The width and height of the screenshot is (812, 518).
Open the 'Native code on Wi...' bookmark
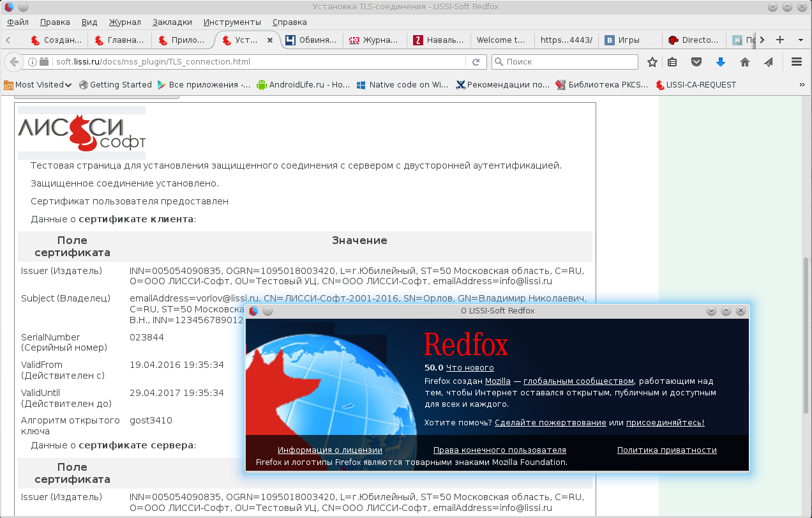point(402,84)
